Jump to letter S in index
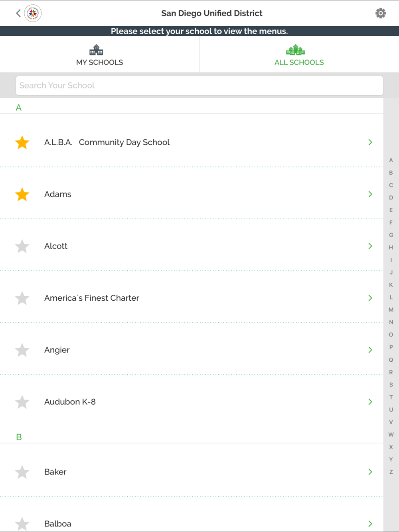Image resolution: width=399 pixels, height=532 pixels. [x=391, y=385]
